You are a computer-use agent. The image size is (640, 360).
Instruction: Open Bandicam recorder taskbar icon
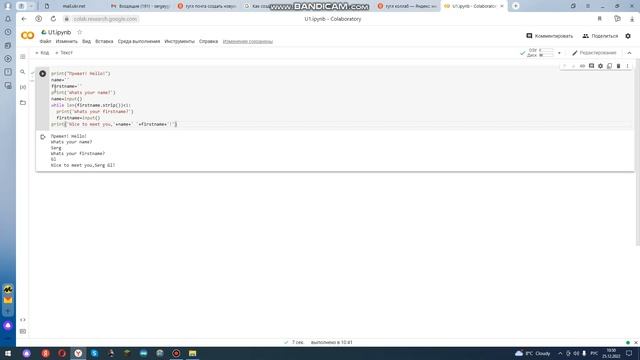click(x=176, y=353)
